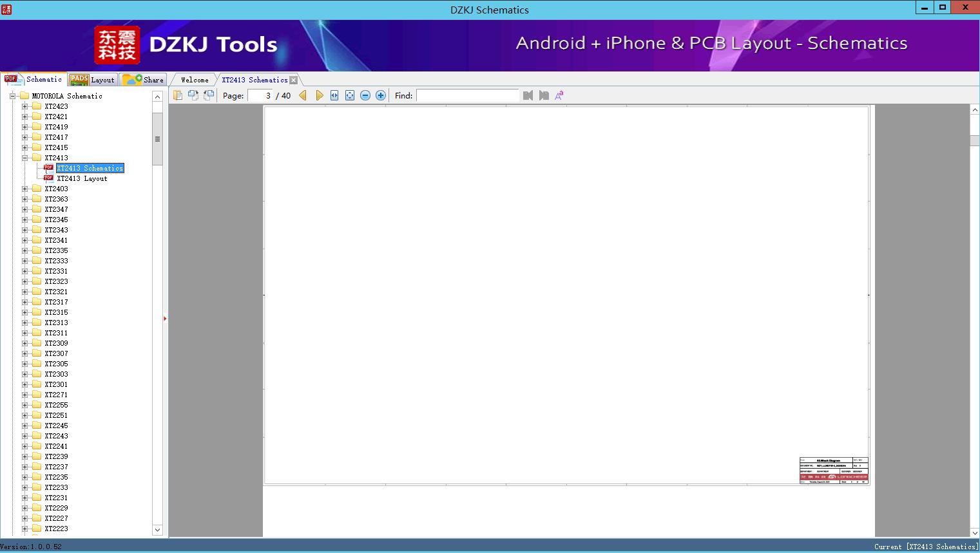Expand the XT2423 folder
The height and width of the screenshot is (553, 980).
tap(24, 106)
